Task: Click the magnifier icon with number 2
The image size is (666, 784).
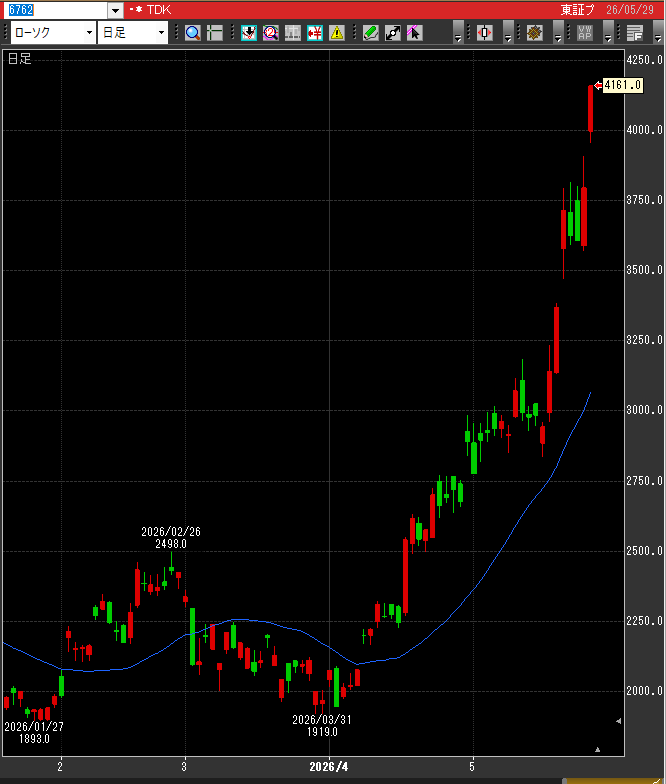Action: click(x=270, y=33)
